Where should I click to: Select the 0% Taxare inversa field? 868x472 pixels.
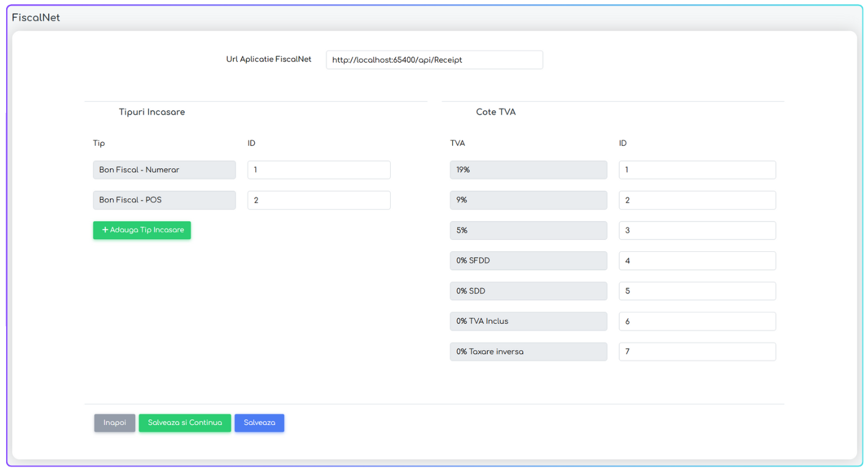pyautogui.click(x=529, y=352)
